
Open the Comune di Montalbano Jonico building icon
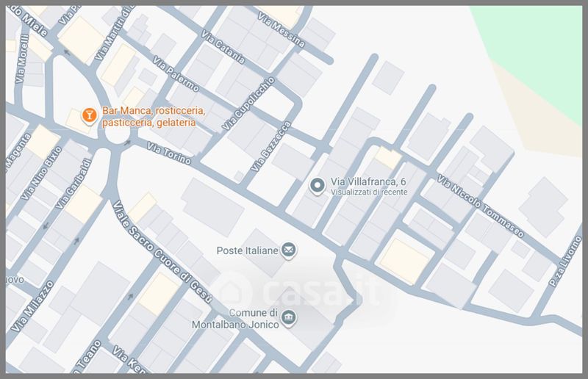coord(290,319)
